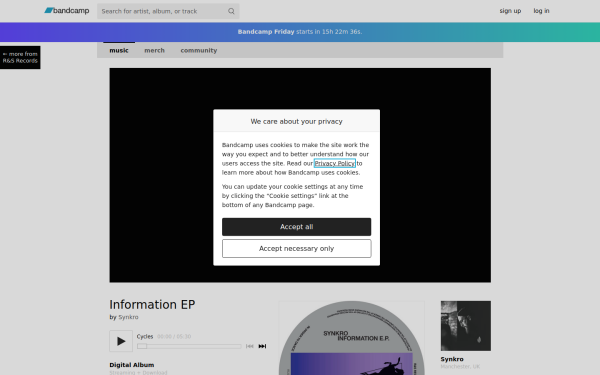Focus the artist, album, or track search field

pyautogui.click(x=168, y=11)
